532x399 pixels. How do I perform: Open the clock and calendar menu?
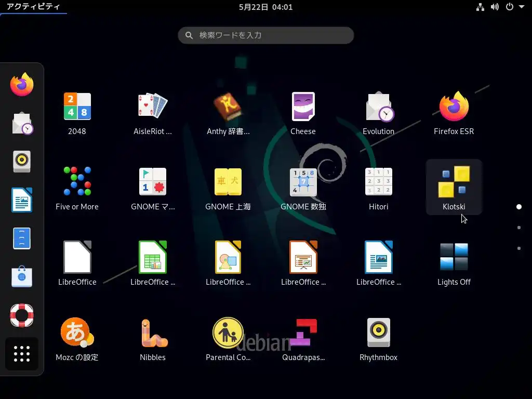pyautogui.click(x=265, y=7)
